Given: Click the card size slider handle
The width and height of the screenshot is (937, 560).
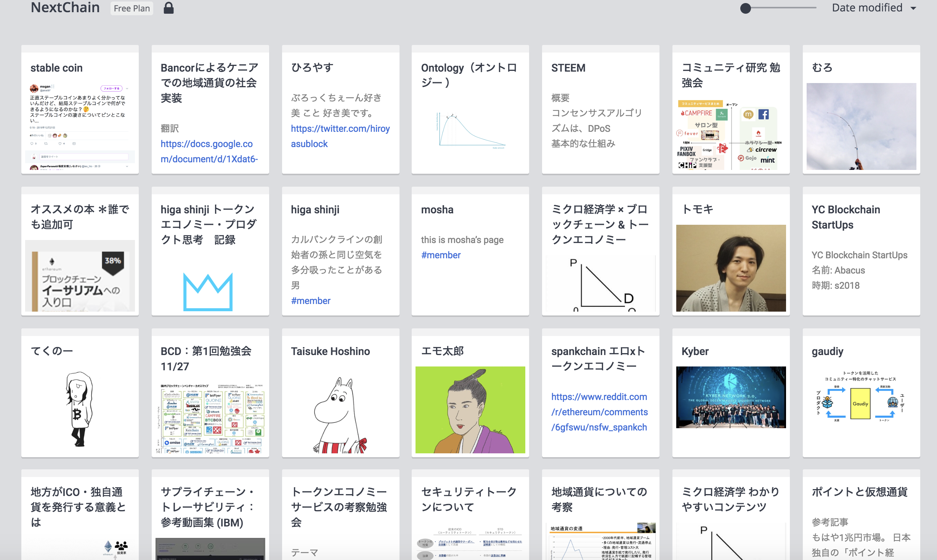Looking at the screenshot, I should click(x=745, y=8).
